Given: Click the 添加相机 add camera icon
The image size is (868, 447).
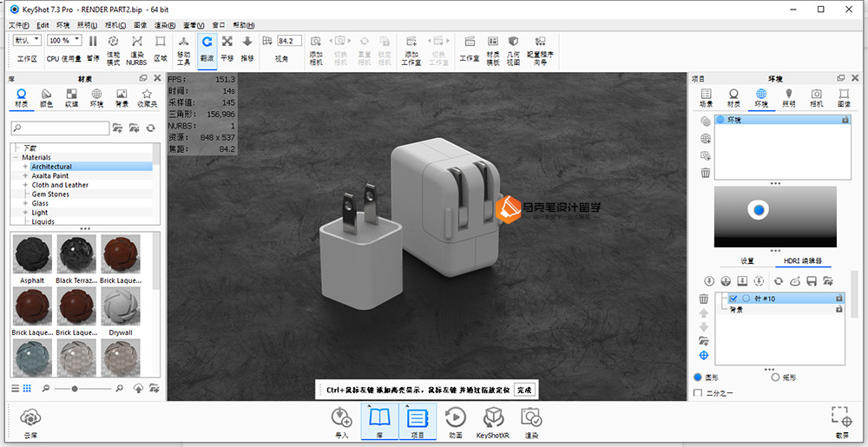Looking at the screenshot, I should (316, 41).
